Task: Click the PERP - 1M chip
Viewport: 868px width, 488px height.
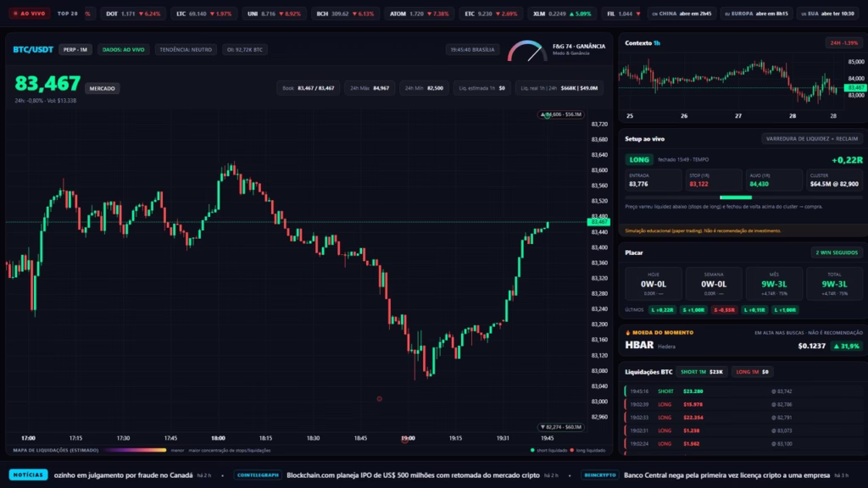Action: (x=75, y=49)
